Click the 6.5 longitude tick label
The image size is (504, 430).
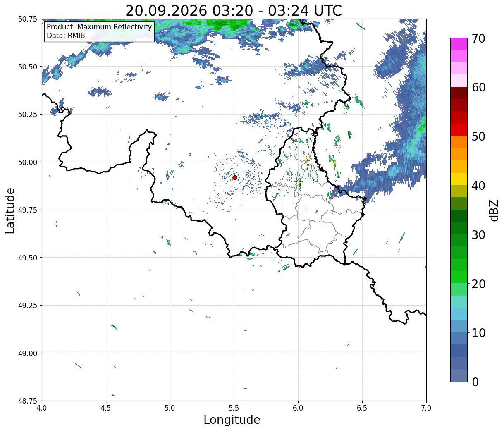click(362, 408)
